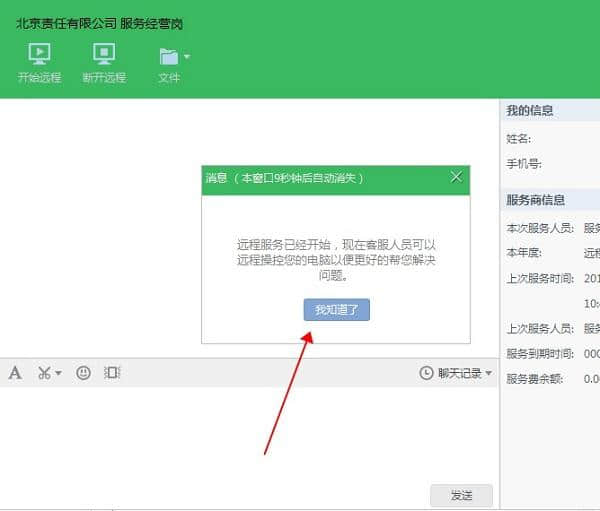This screenshot has height=511, width=600.
Task: Click the 上次服务人员: label
Action: pos(540,328)
